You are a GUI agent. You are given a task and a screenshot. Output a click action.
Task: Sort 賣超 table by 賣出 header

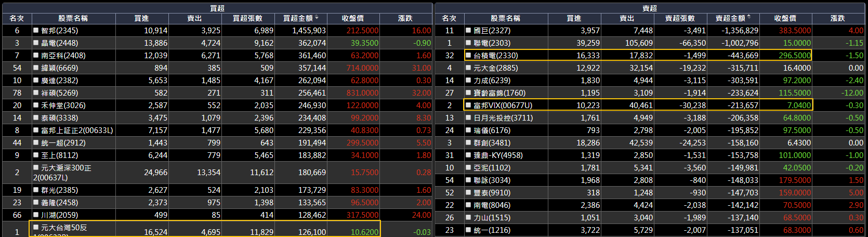click(x=627, y=18)
